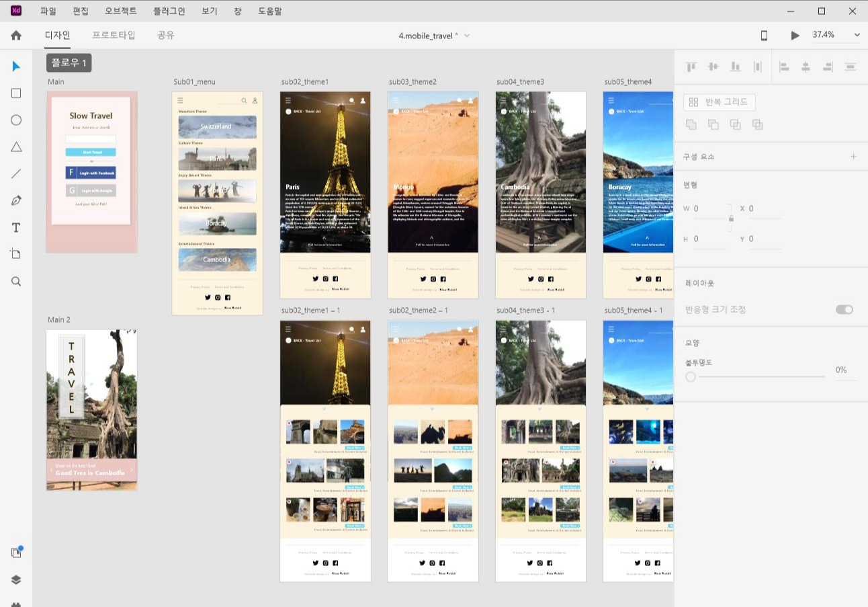Select the Main 2 artboard title
Image resolution: width=868 pixels, height=607 pixels.
(59, 320)
